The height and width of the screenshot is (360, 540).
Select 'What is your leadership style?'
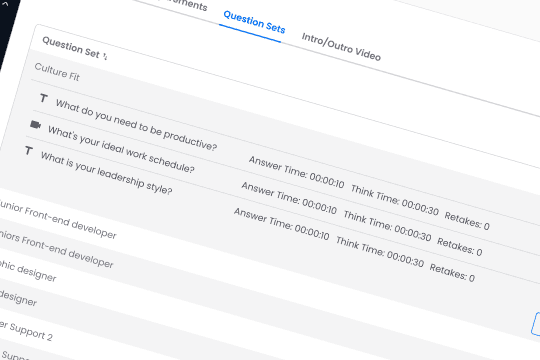tap(106, 173)
